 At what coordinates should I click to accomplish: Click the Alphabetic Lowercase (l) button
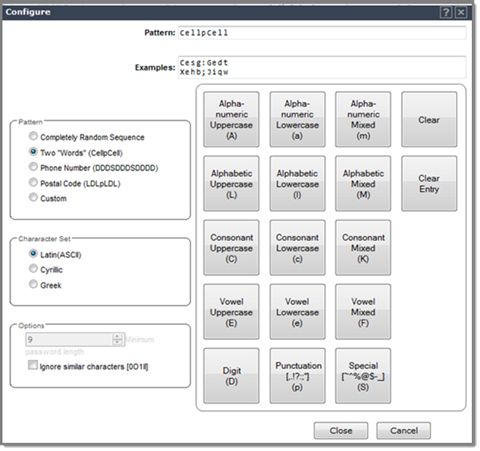coord(297,184)
